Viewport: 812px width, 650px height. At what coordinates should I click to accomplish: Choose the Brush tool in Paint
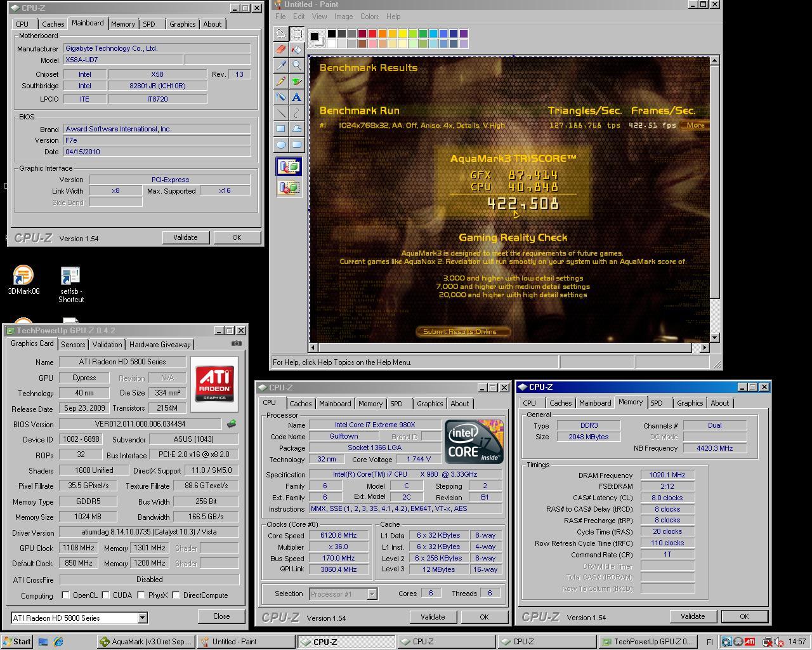point(297,81)
